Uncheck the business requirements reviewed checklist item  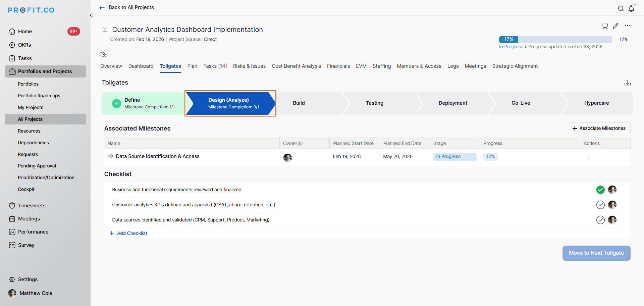click(600, 190)
